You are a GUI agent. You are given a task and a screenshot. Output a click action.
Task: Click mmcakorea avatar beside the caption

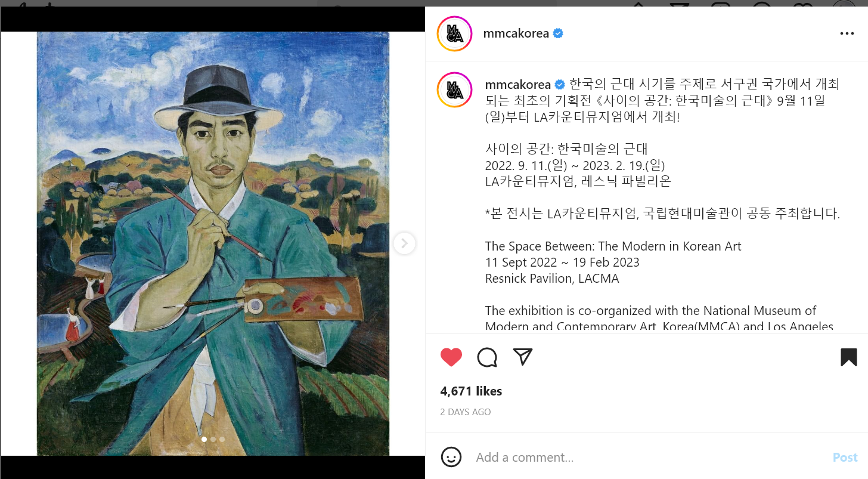(454, 90)
